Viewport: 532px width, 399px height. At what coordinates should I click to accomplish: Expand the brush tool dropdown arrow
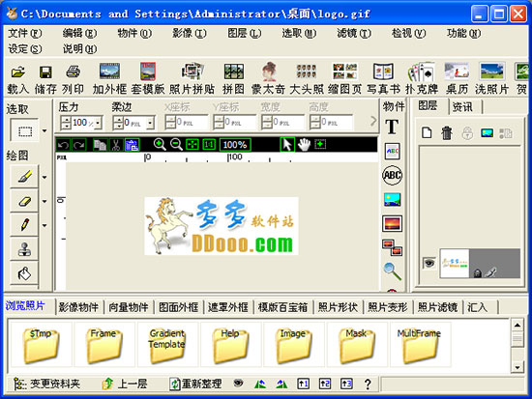(x=44, y=177)
